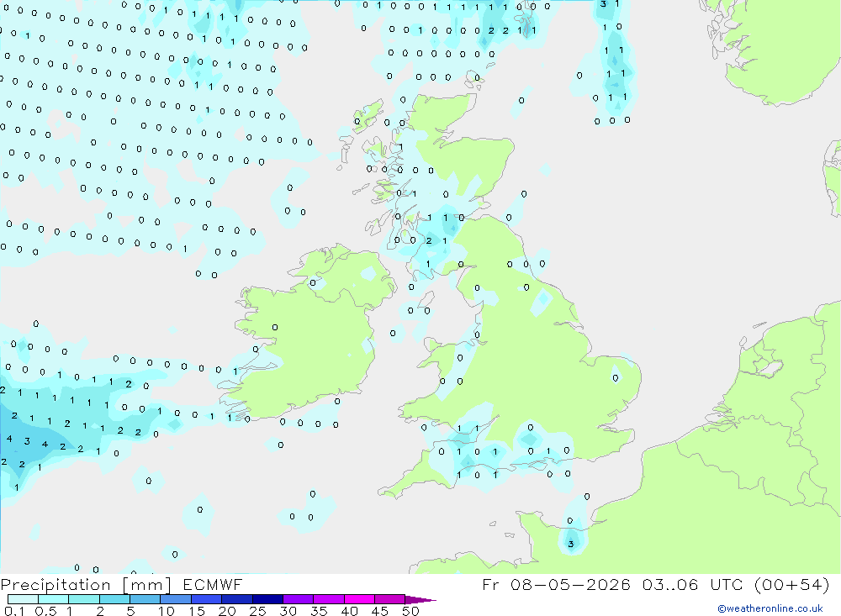Viewport: 841px width, 616px height.
Task: Click the violet legend swatch between 30 and 35
Action: click(298, 599)
